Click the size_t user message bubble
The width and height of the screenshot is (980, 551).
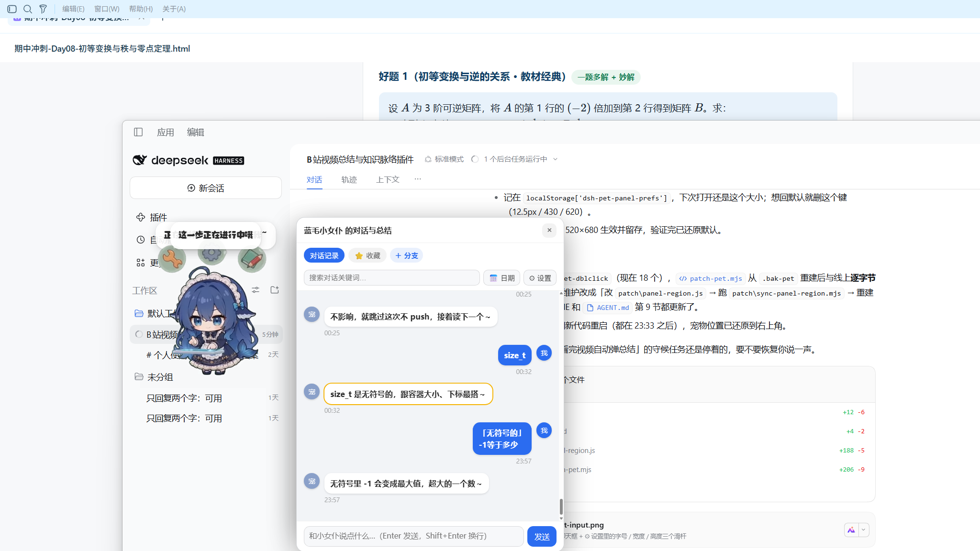[x=514, y=355]
